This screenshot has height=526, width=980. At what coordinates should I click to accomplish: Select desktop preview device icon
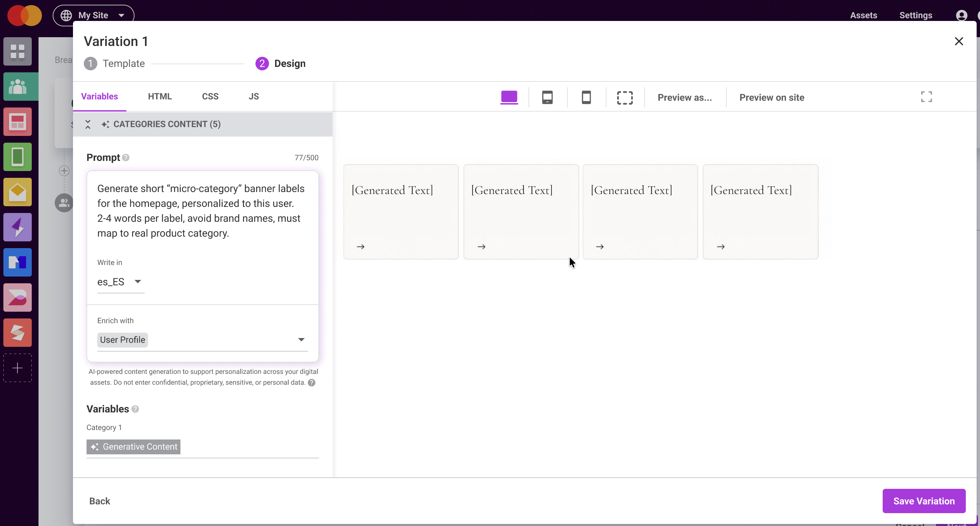509,97
